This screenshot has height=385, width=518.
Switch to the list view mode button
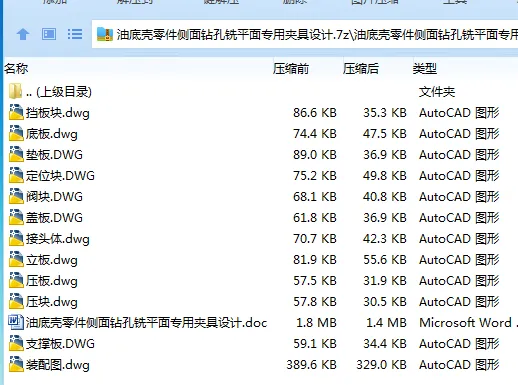coord(75,34)
